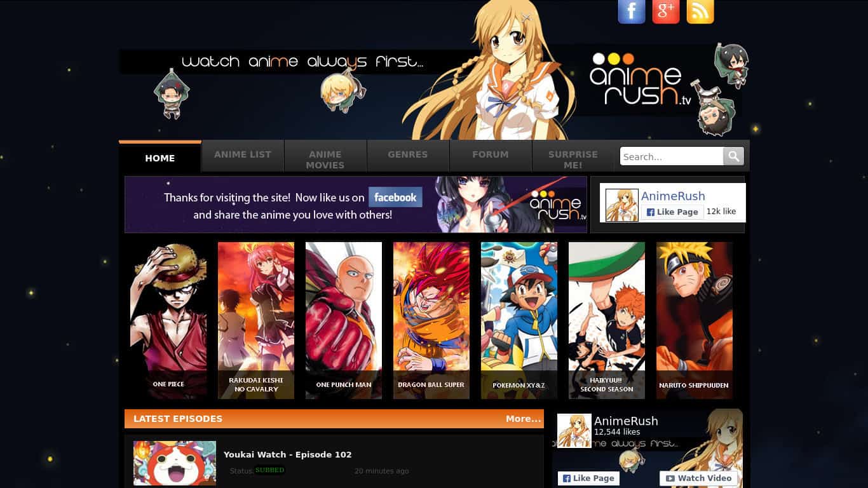Open the RSS feed icon

pos(700,11)
